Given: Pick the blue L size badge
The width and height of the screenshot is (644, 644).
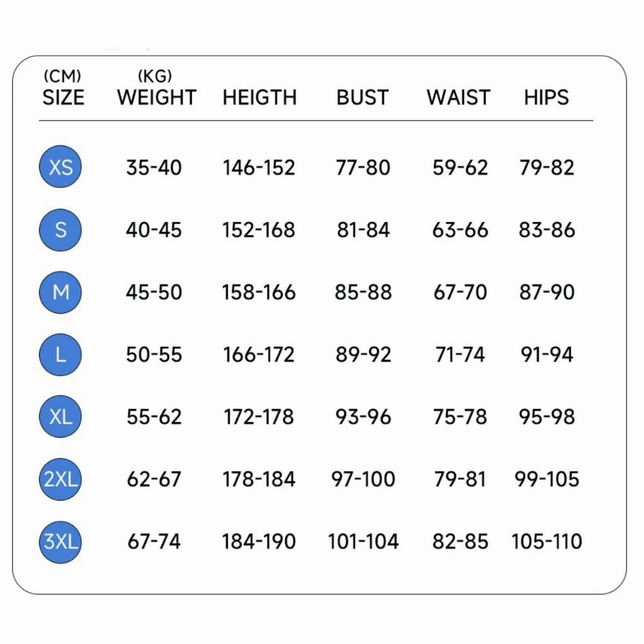Looking at the screenshot, I should coord(60,354).
